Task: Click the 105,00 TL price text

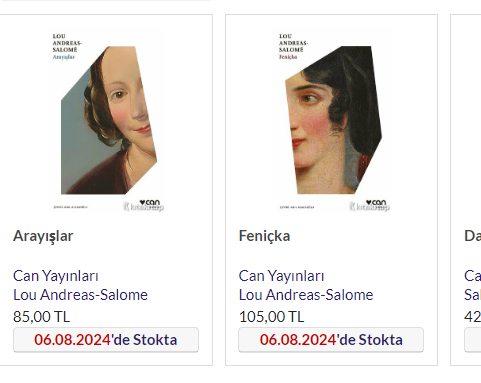Action: pos(272,317)
